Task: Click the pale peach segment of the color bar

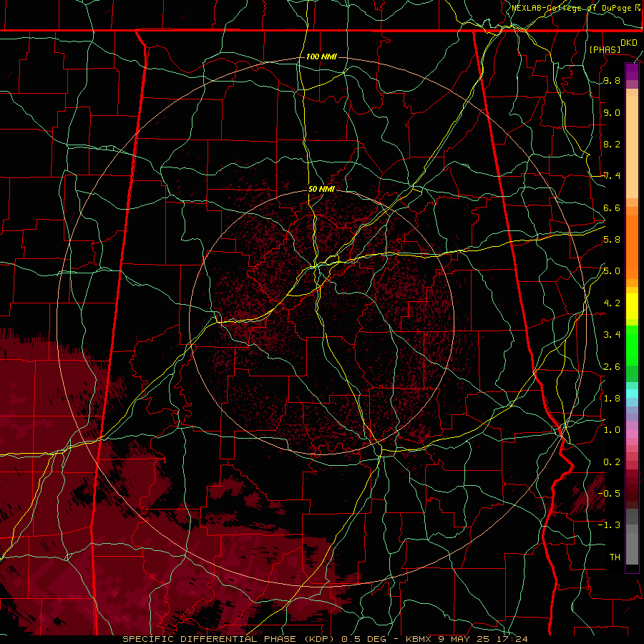Action: [632, 147]
